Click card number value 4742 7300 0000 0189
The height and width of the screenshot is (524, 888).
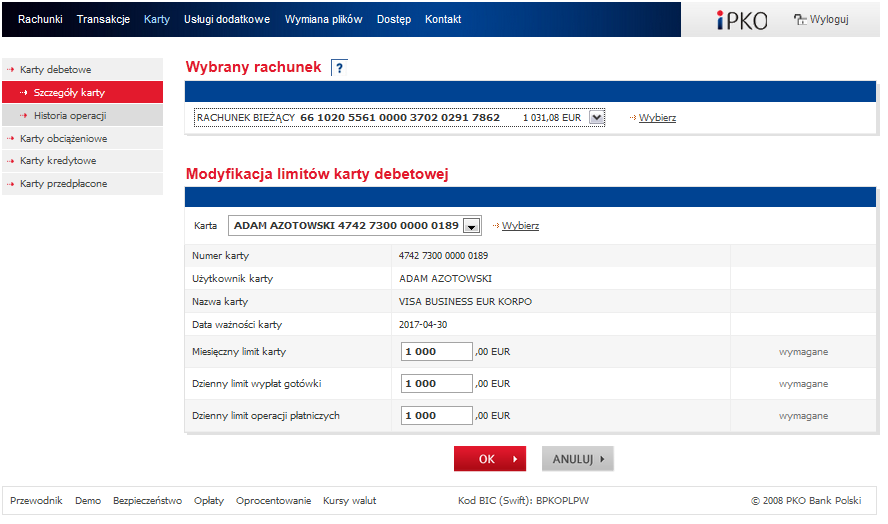(x=443, y=255)
